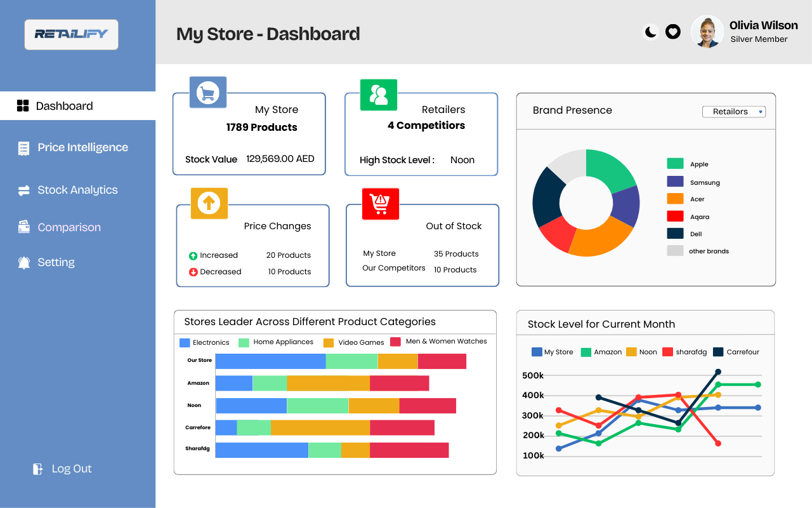Click the Stock Analytics icon
This screenshot has height=508, width=812.
pos(22,189)
